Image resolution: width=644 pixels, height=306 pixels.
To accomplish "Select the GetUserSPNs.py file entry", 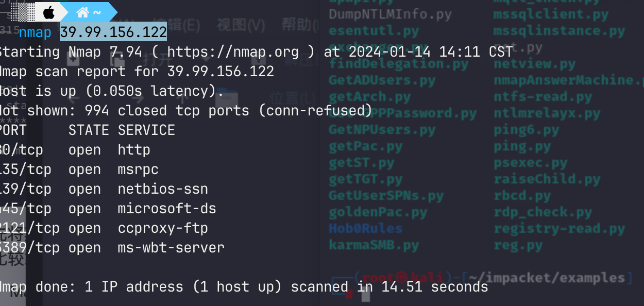I will tap(386, 196).
